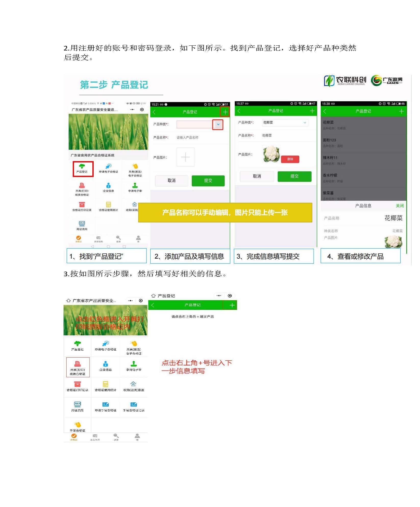点击收购(进货)查验图标
Image resolution: width=420 pixels, height=507 pixels.
(x=134, y=387)
